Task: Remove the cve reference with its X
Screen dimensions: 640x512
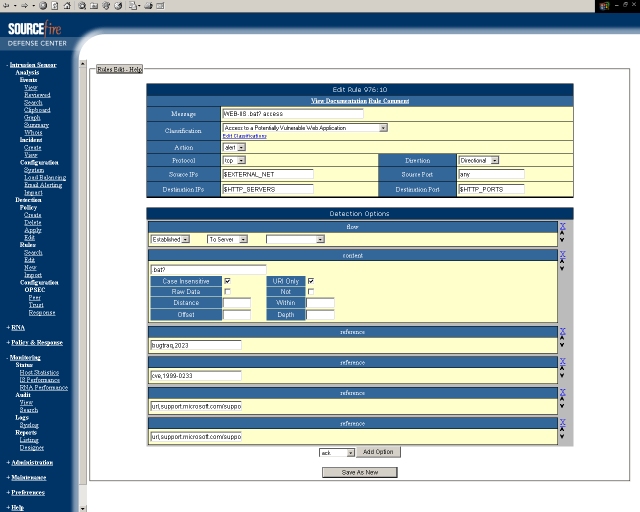Action: [562, 361]
